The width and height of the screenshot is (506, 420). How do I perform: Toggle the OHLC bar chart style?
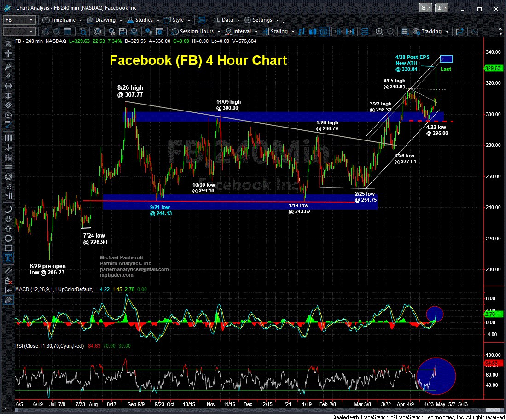pyautogui.click(x=302, y=31)
